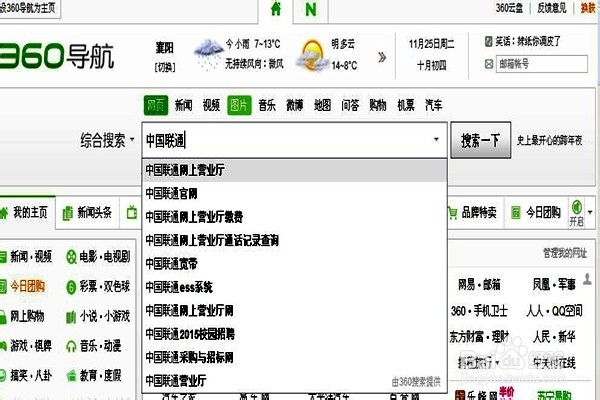600x400 pixels.
Task: Open the 综合搜索 engine dropdown
Action: (107, 140)
